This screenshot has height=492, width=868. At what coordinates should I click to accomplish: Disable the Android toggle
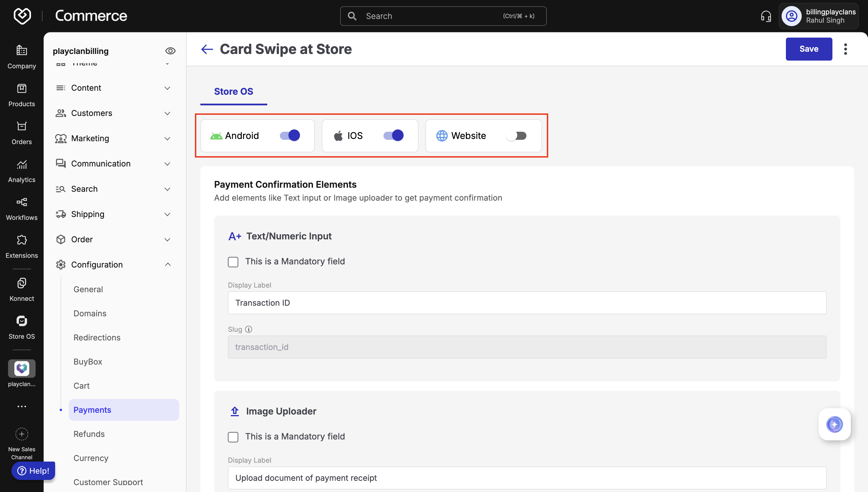[290, 135]
